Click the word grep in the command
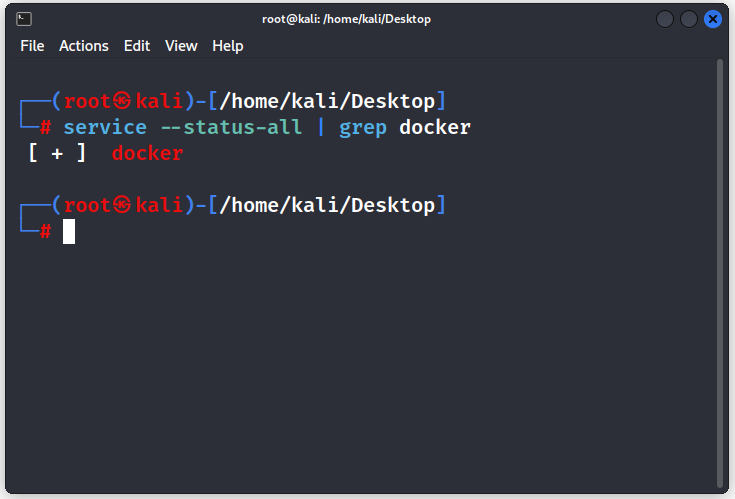Screen dimensions: 735x499 pyautogui.click(x=363, y=128)
